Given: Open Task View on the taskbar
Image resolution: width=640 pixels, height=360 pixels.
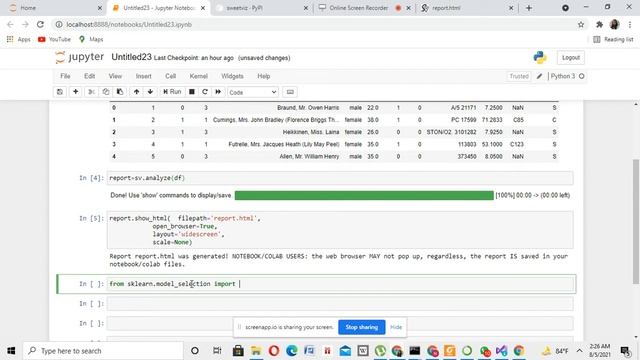Looking at the screenshot, I should point(217,351).
